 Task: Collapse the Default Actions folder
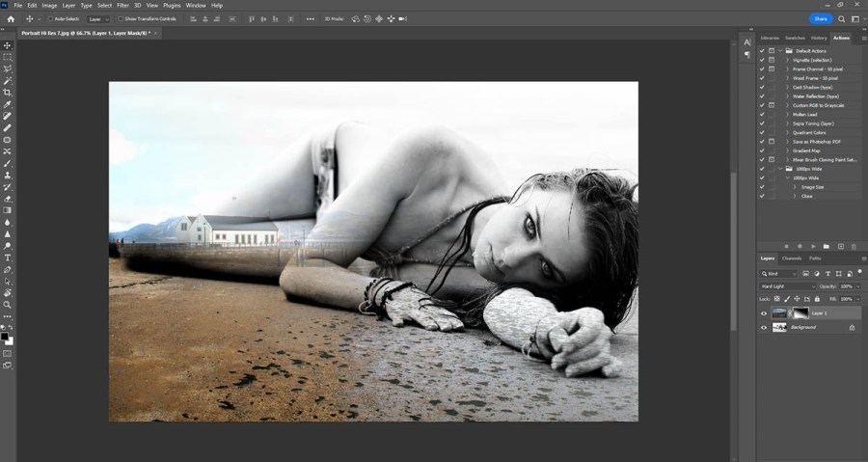780,50
